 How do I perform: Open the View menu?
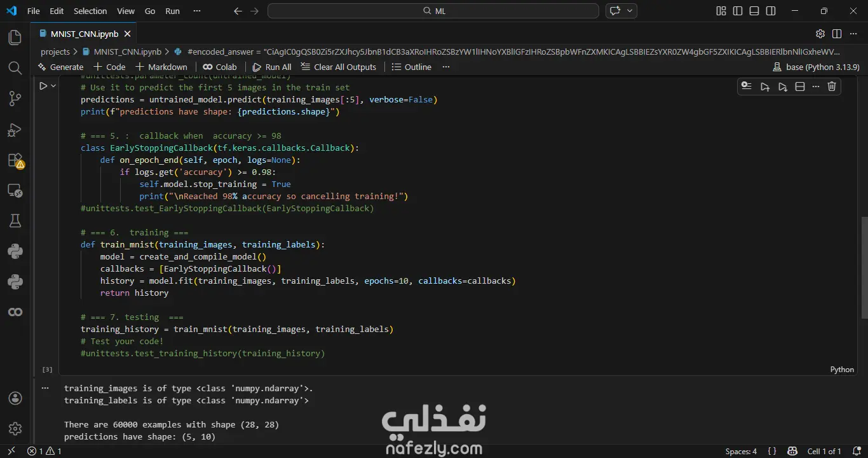[126, 11]
